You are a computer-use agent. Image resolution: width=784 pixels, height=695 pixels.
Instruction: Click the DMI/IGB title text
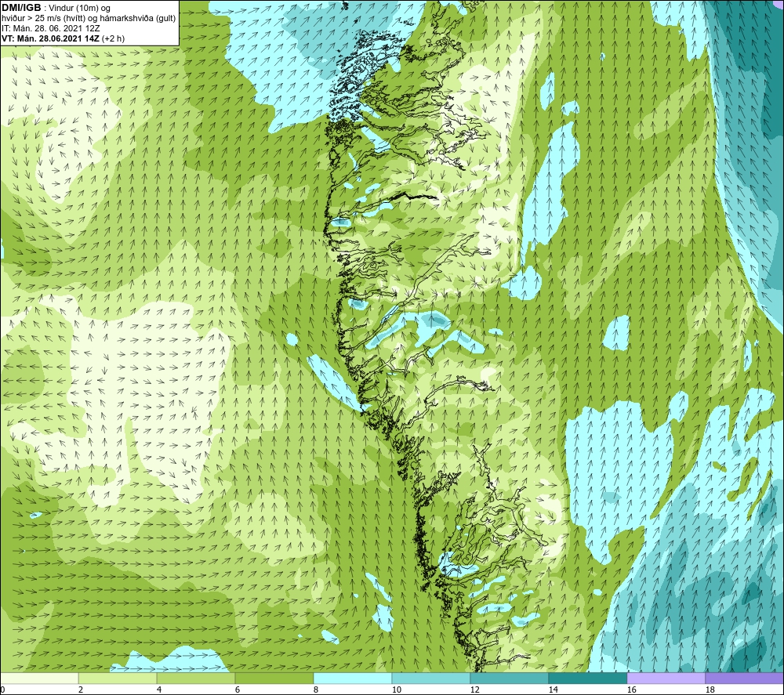coord(21,8)
